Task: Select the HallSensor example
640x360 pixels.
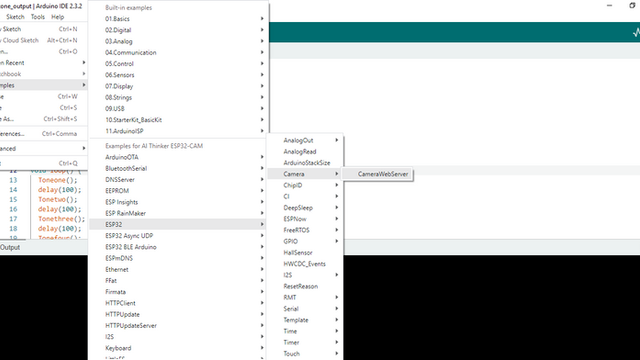Action: coord(305,252)
